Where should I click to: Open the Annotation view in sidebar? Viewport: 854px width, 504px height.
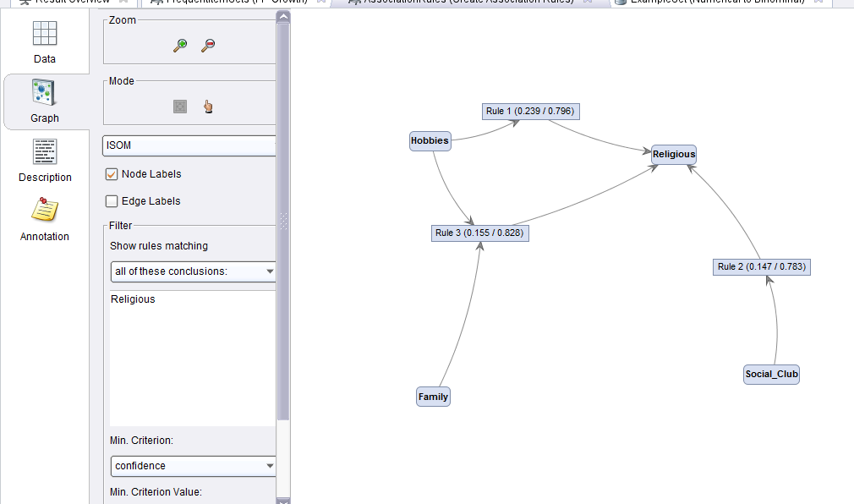[x=45, y=220]
